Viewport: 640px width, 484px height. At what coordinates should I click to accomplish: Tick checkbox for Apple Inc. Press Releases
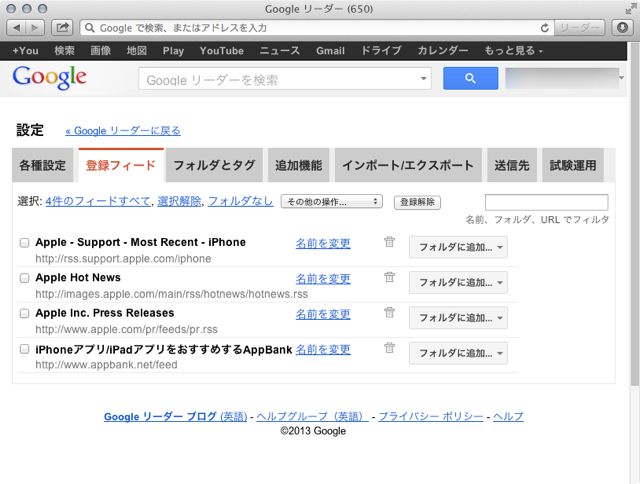pos(24,313)
